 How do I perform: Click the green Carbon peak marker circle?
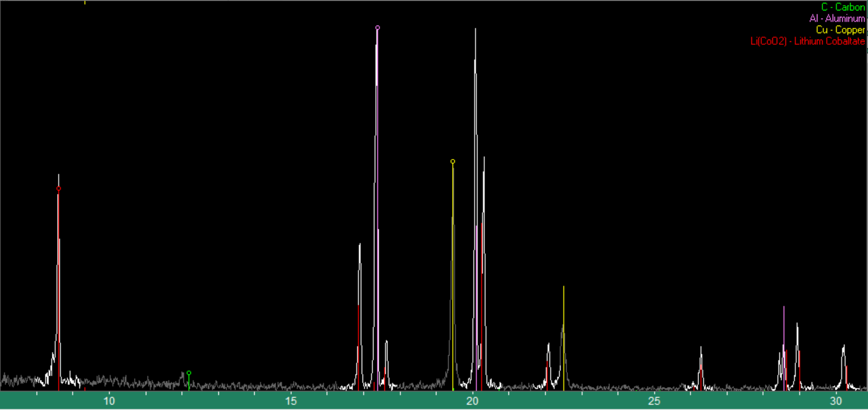[x=189, y=373]
